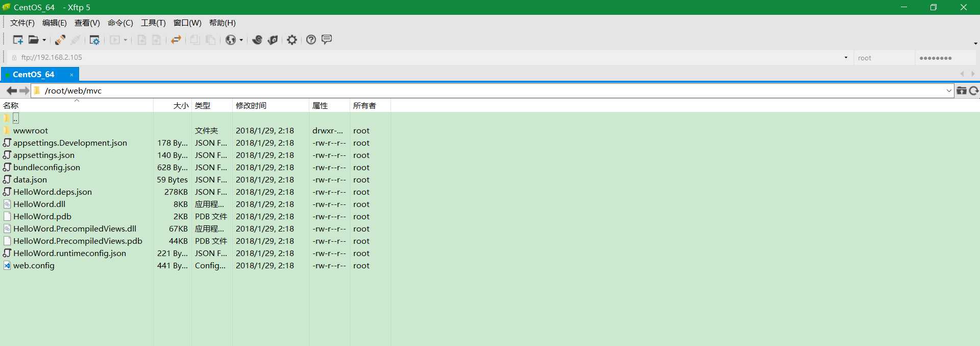Click the orange synchronize arrows icon
Screen dimensions: 980x346
pyautogui.click(x=176, y=40)
